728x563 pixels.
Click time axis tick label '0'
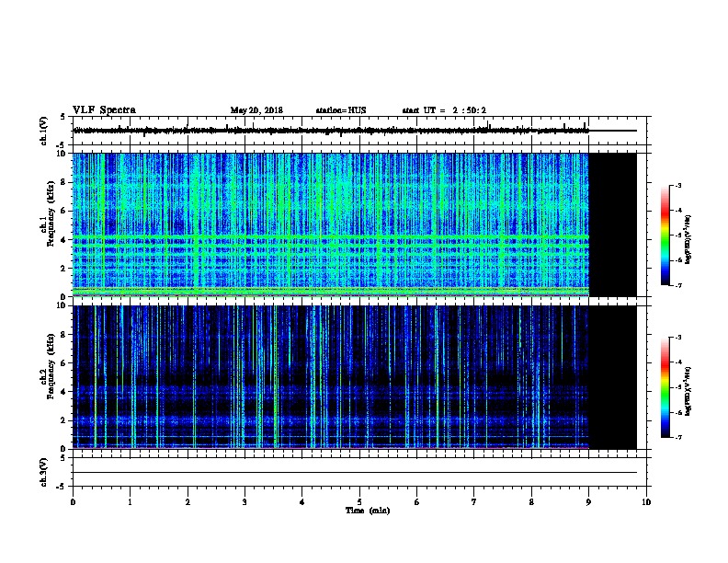pos(73,502)
